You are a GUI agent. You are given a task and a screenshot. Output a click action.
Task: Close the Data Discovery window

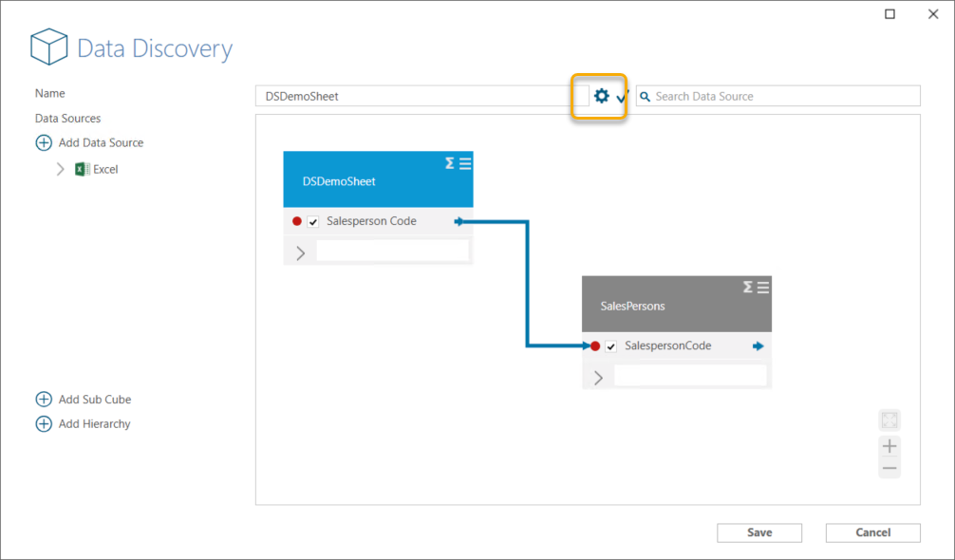[x=933, y=14]
